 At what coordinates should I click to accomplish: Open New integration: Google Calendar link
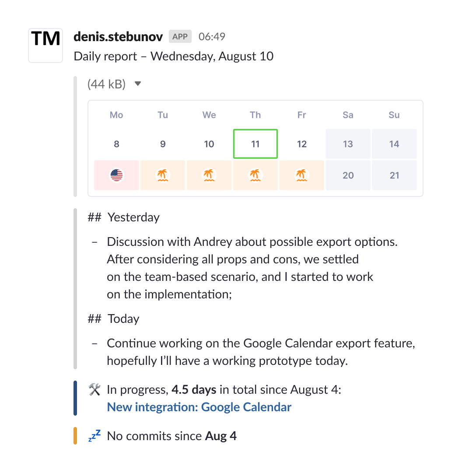click(199, 407)
